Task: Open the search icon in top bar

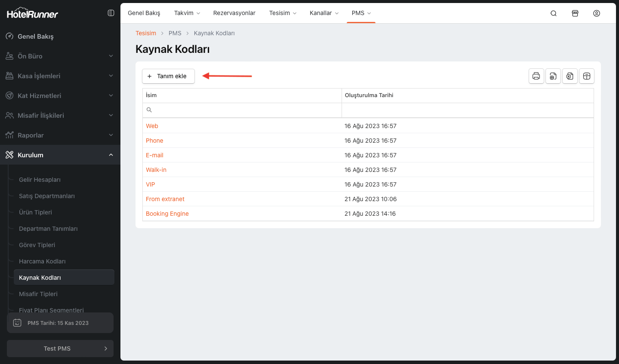Action: coord(554,13)
